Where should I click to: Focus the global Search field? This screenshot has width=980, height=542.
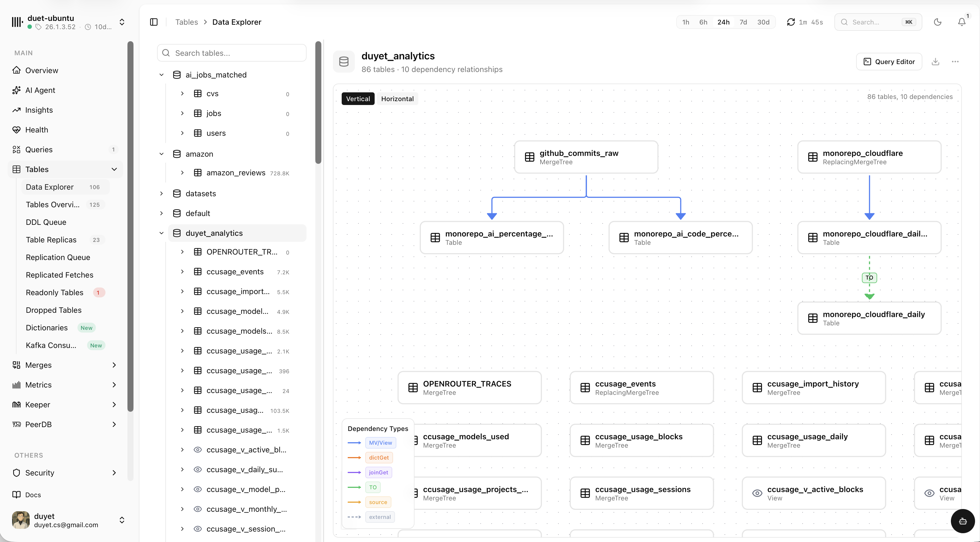tap(878, 22)
